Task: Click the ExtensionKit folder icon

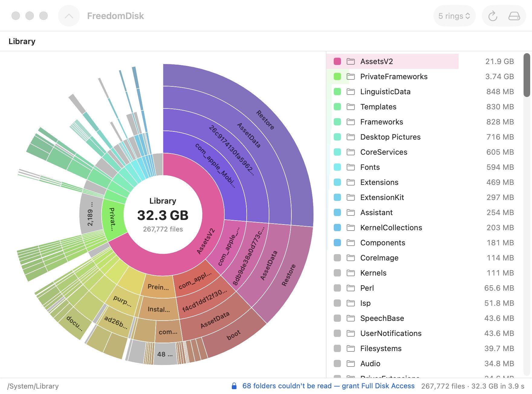Action: tap(351, 197)
